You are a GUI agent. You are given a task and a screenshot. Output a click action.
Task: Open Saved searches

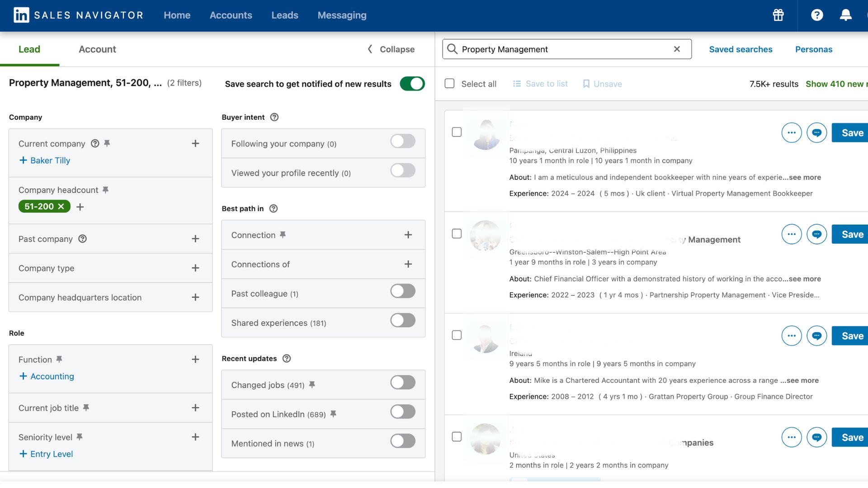(741, 49)
